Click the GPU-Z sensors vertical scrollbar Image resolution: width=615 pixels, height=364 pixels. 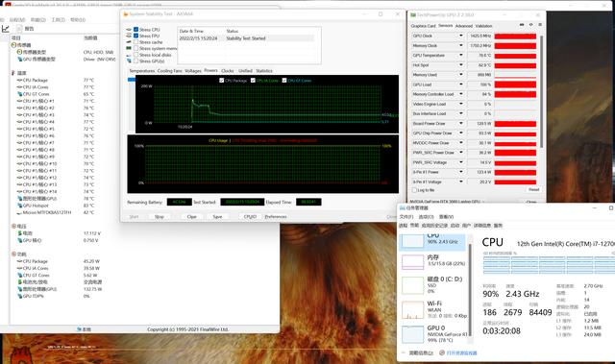coord(542,92)
